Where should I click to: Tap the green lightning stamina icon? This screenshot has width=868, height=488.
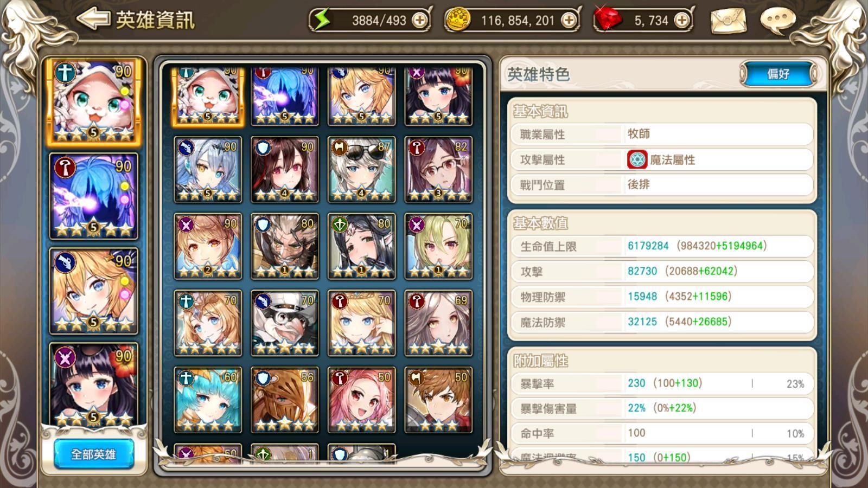coord(322,20)
